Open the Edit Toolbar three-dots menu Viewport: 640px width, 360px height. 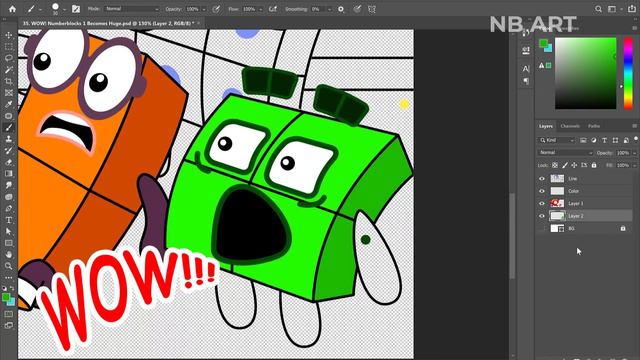click(x=9, y=278)
